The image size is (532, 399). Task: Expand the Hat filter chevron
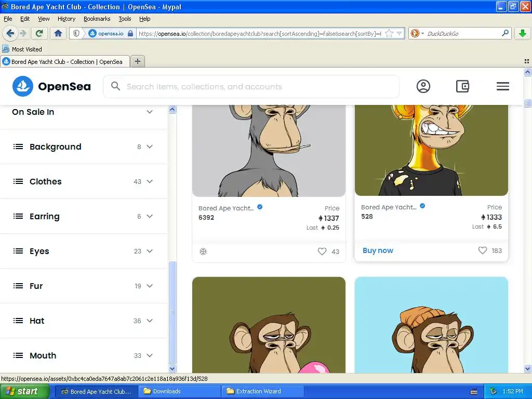coord(150,321)
